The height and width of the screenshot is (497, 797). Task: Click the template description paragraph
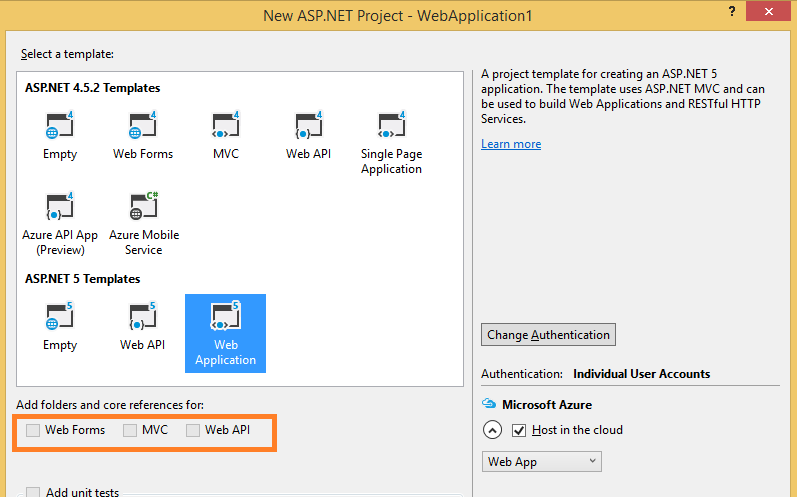click(x=623, y=97)
